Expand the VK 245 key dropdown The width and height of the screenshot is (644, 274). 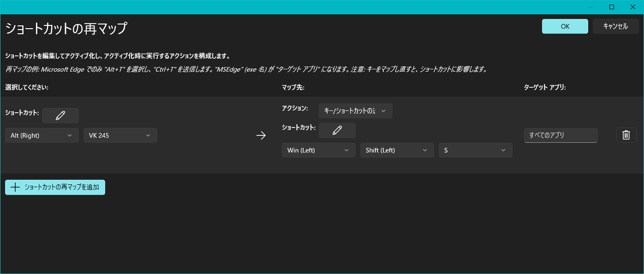(120, 135)
